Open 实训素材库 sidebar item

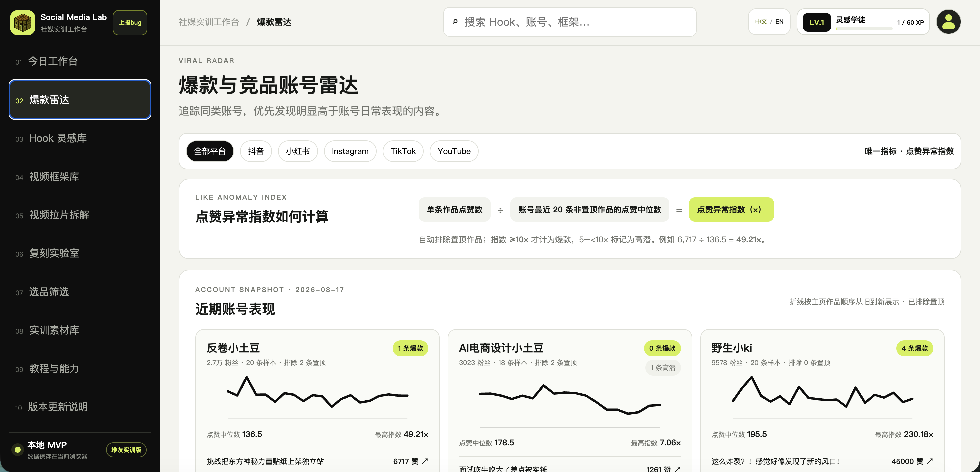click(x=80, y=330)
